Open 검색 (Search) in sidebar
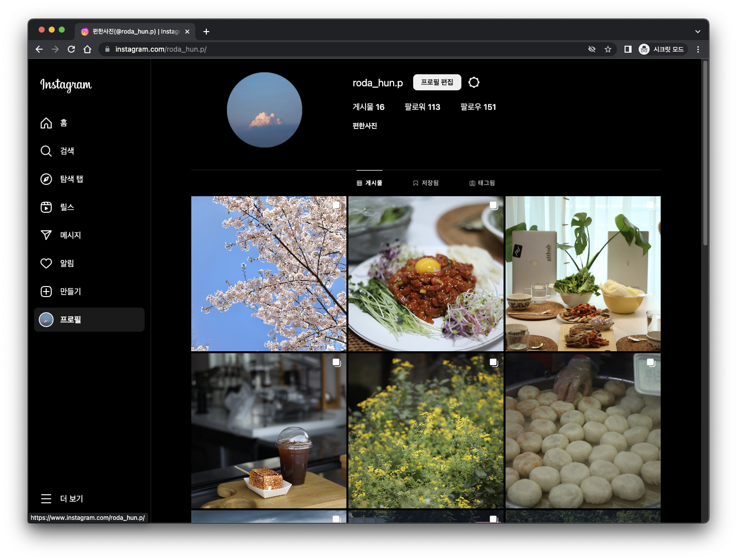Image resolution: width=737 pixels, height=560 pixels. 89,151
